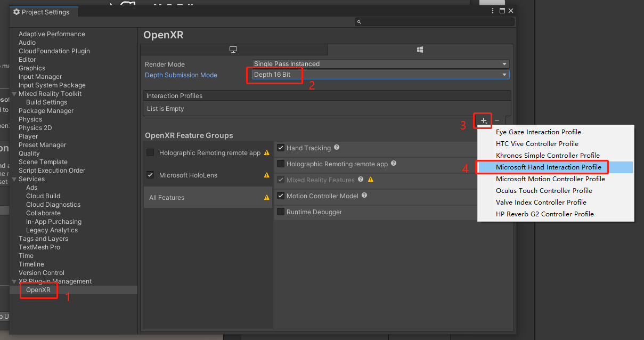Click help icon next to Mixed Reality Features

pyautogui.click(x=361, y=180)
